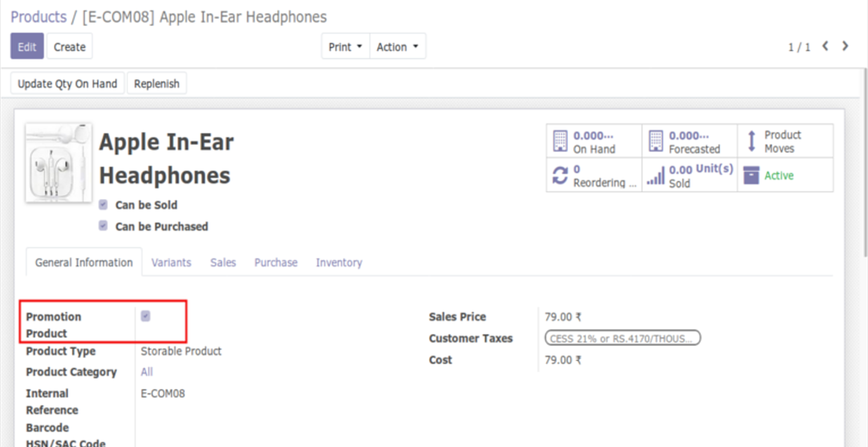Open the All product category link

pyautogui.click(x=147, y=372)
